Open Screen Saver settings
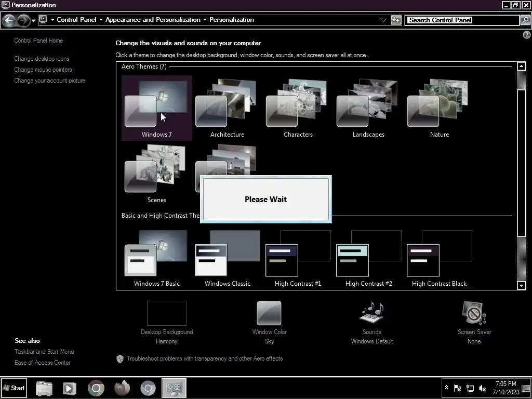Screen dimensions: 532x399 point(474,322)
